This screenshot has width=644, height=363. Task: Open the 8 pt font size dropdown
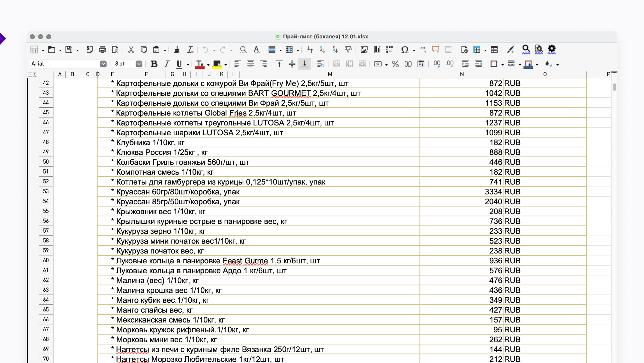(139, 64)
